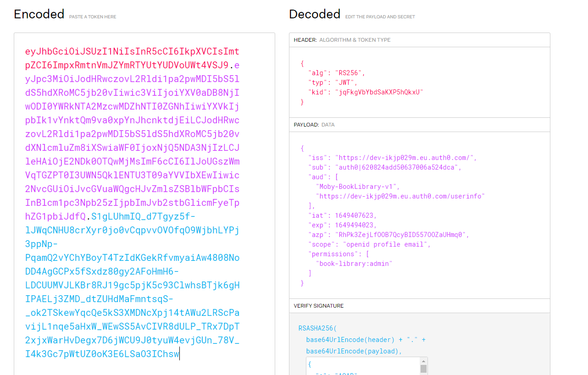Click the "aud": [ line in payload
The height and width of the screenshot is (375, 588).
pos(323,177)
